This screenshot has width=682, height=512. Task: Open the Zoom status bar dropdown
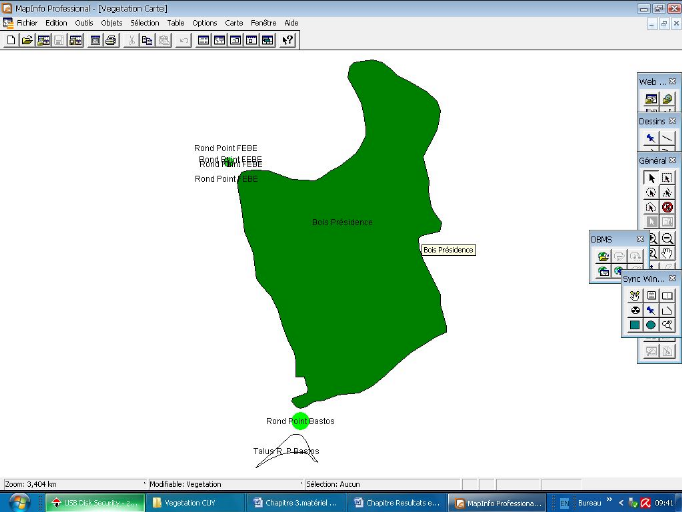pos(72,484)
